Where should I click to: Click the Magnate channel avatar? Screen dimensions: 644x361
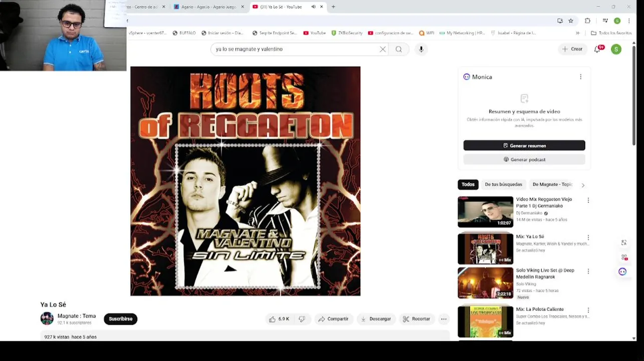point(47,318)
